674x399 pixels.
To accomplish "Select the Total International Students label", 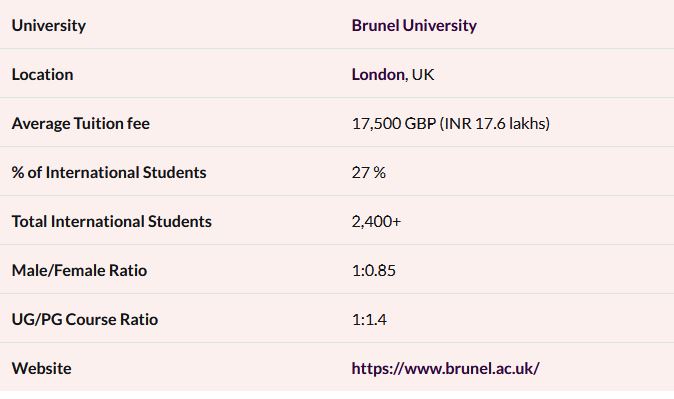I will (x=111, y=221).
